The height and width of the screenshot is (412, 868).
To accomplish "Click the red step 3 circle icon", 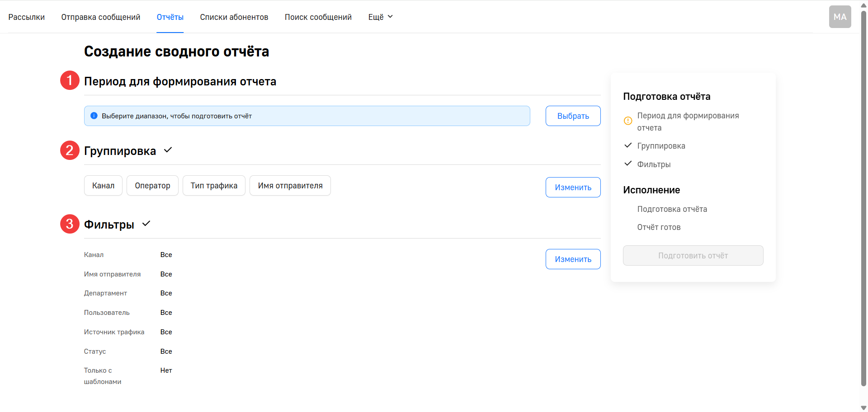I will (x=70, y=224).
